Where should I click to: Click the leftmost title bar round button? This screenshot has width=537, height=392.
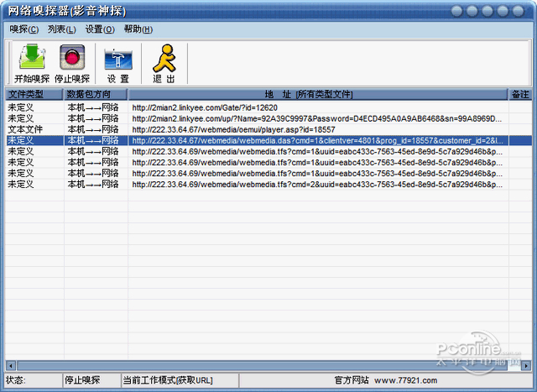(x=456, y=11)
